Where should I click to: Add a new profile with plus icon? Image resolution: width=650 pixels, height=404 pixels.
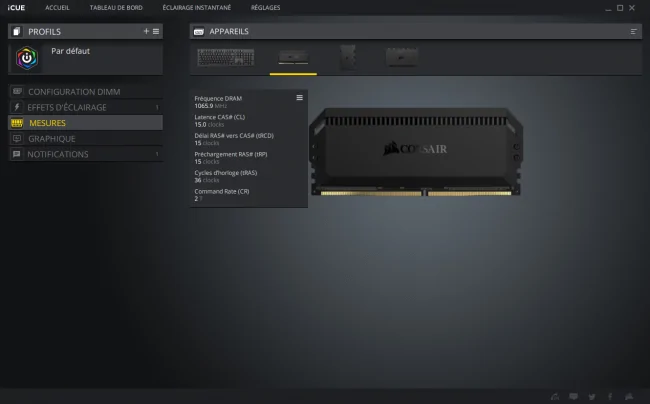click(x=146, y=31)
